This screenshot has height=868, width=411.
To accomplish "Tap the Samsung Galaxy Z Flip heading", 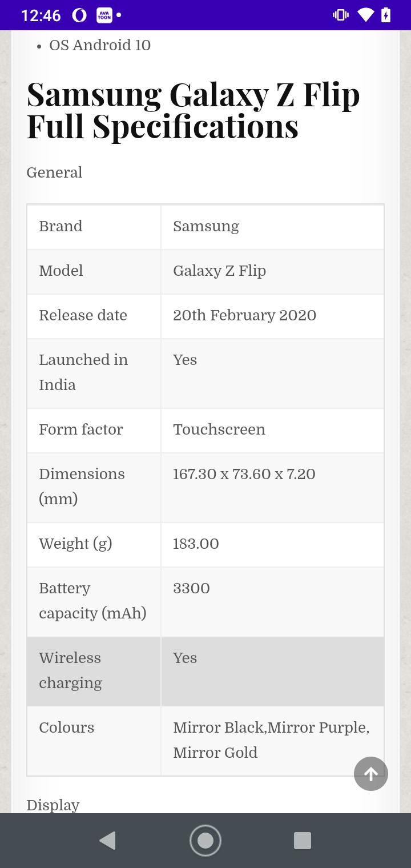I will point(194,110).
